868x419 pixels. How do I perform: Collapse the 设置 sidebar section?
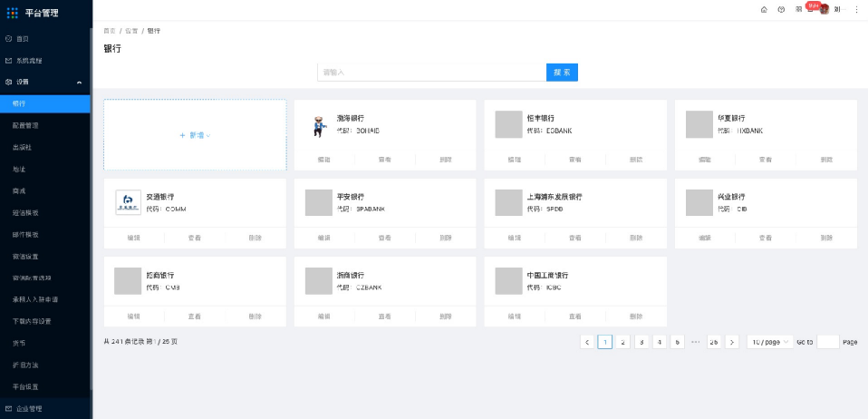(x=44, y=82)
